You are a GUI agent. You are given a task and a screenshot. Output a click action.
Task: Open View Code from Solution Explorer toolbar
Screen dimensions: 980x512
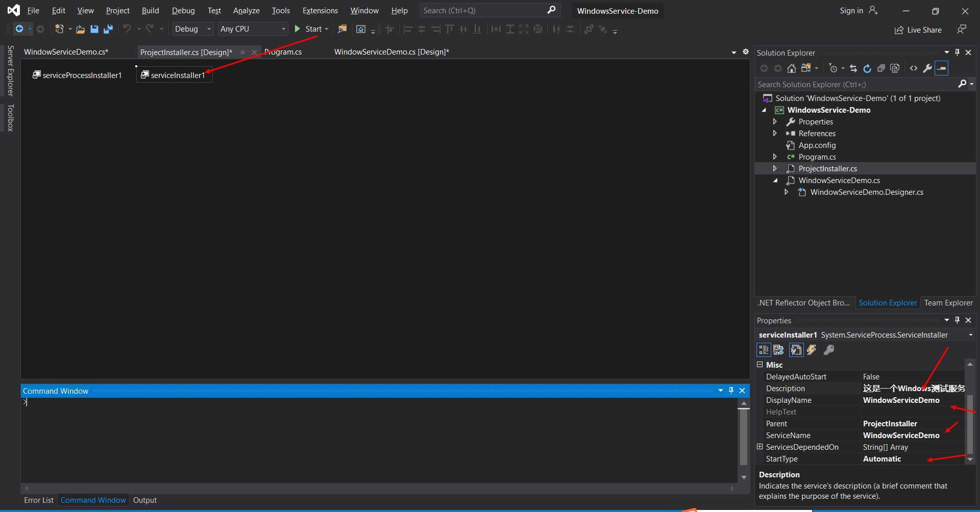[x=913, y=68]
